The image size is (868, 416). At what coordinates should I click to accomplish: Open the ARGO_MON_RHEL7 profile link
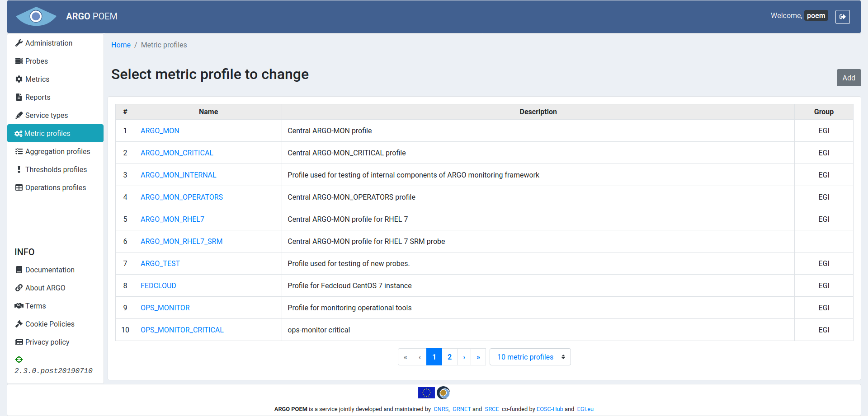point(172,219)
